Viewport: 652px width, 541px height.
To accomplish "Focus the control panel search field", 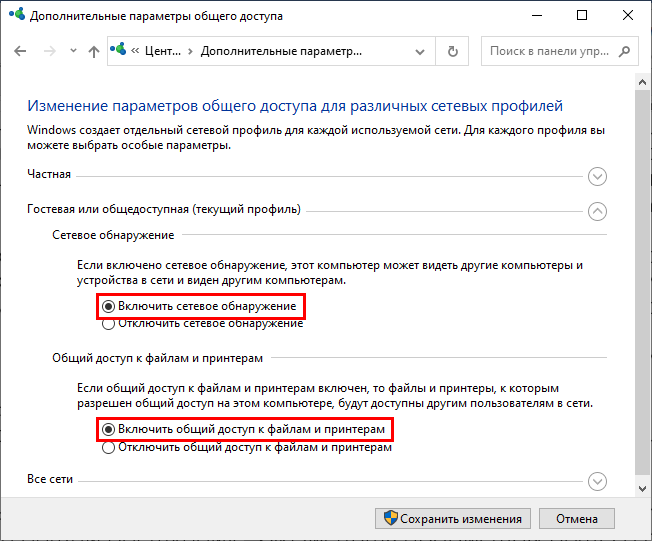I will click(559, 51).
